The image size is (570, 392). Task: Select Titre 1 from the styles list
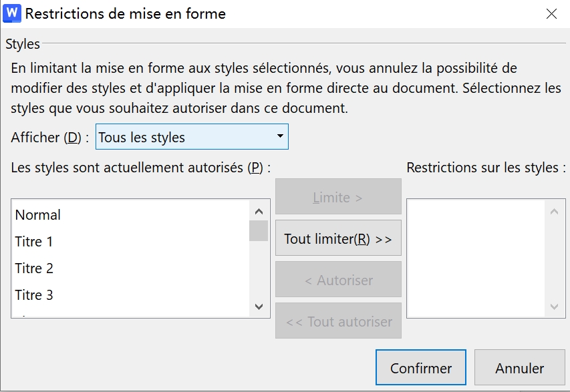click(x=33, y=242)
